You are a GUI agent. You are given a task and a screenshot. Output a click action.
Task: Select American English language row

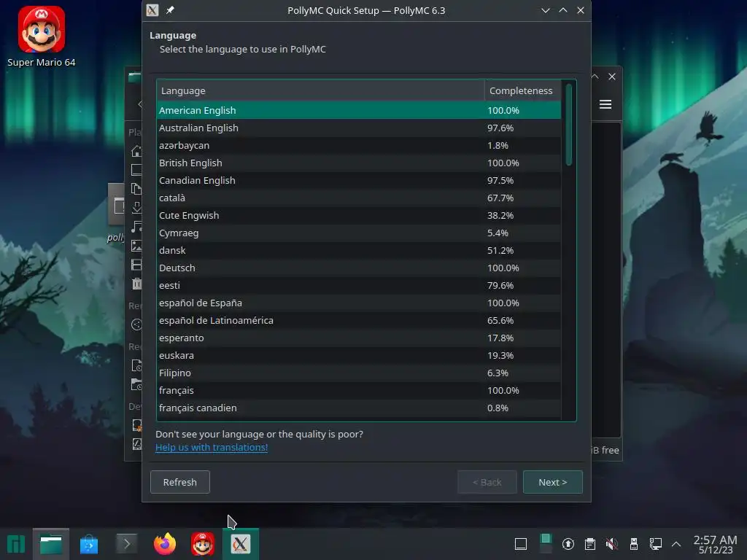(359, 110)
